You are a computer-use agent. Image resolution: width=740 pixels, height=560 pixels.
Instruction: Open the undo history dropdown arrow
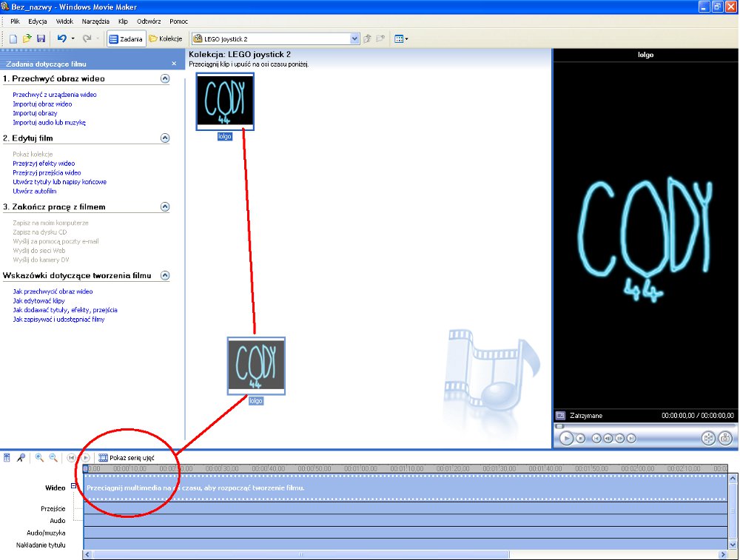point(73,38)
